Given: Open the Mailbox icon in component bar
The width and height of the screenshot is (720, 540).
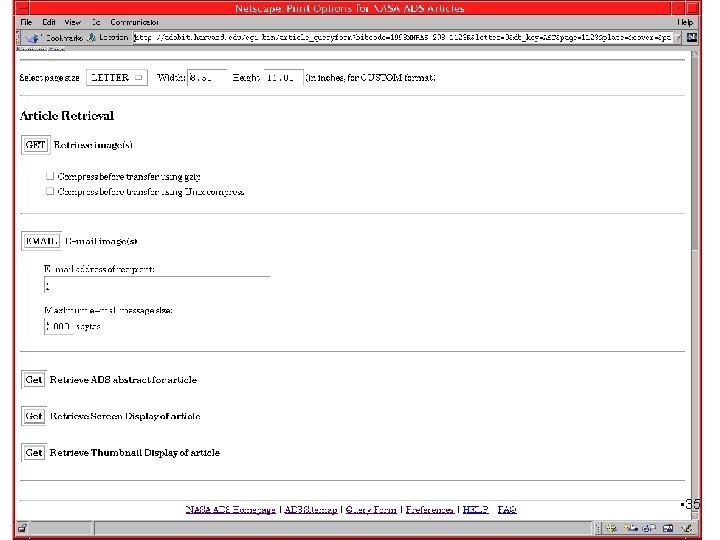Looking at the screenshot, I should pyautogui.click(x=630, y=528).
